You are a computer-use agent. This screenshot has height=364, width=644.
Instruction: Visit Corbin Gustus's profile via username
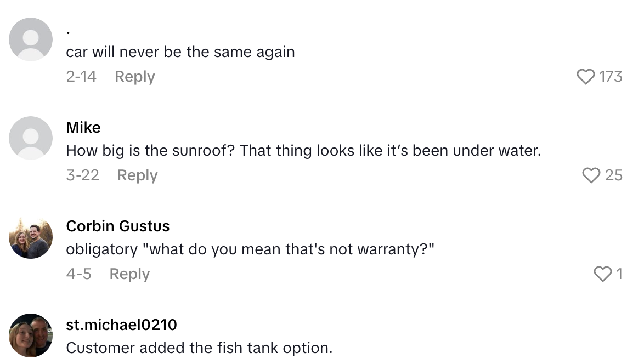coord(117,226)
